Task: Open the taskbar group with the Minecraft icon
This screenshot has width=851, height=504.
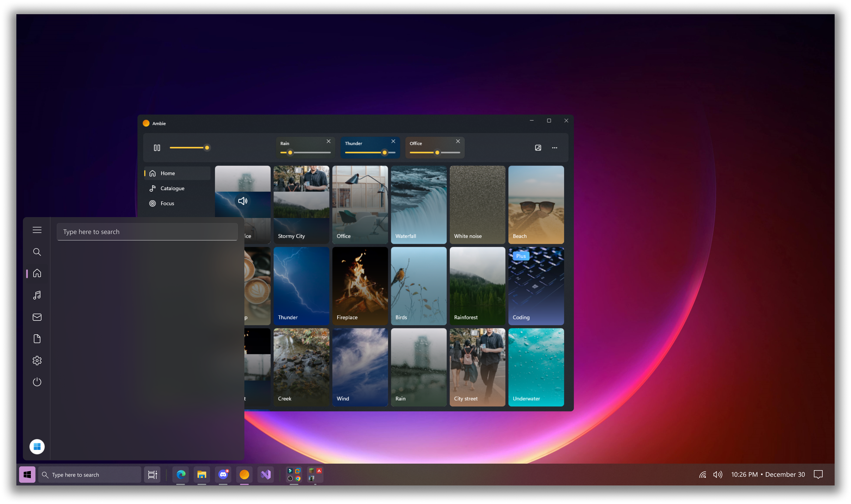Action: (315, 475)
